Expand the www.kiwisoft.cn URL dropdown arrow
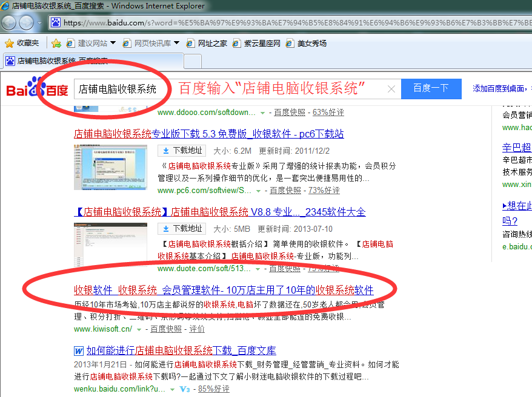 [x=139, y=330]
